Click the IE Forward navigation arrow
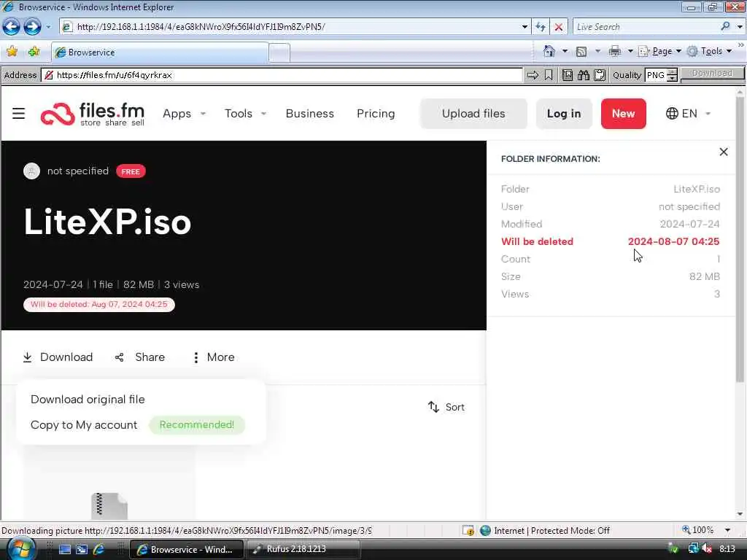The width and height of the screenshot is (747, 560). (x=32, y=27)
